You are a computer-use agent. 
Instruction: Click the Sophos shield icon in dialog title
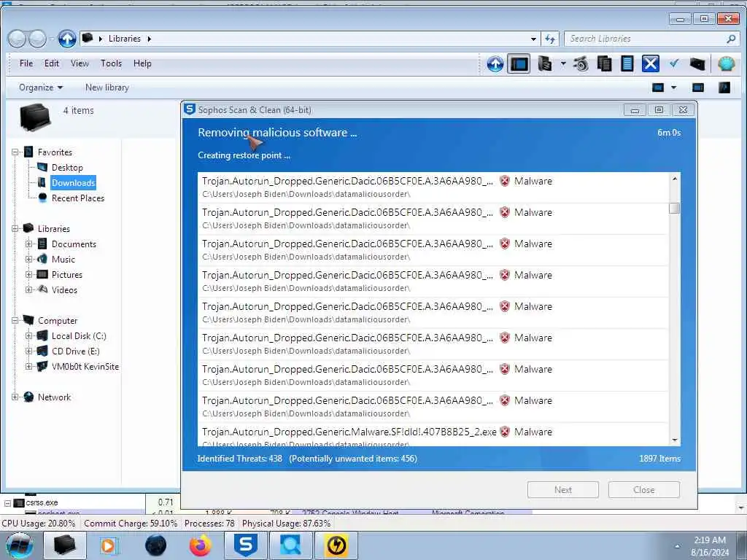coord(190,109)
